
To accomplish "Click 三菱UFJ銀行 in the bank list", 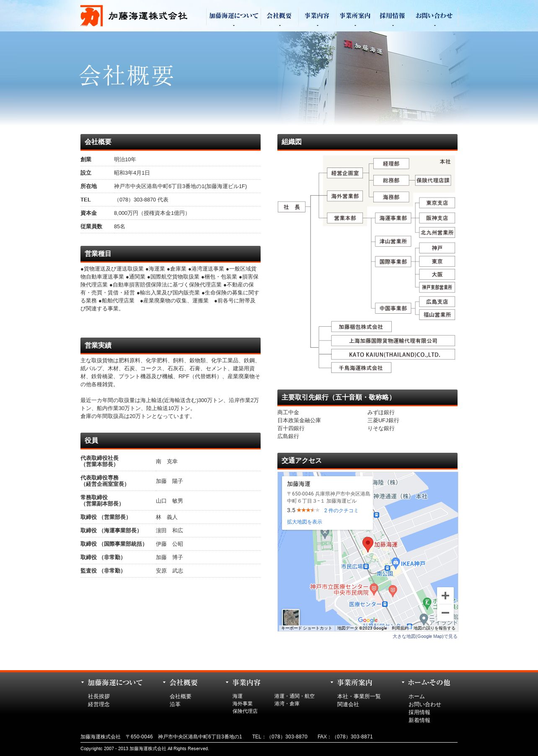I will [383, 421].
